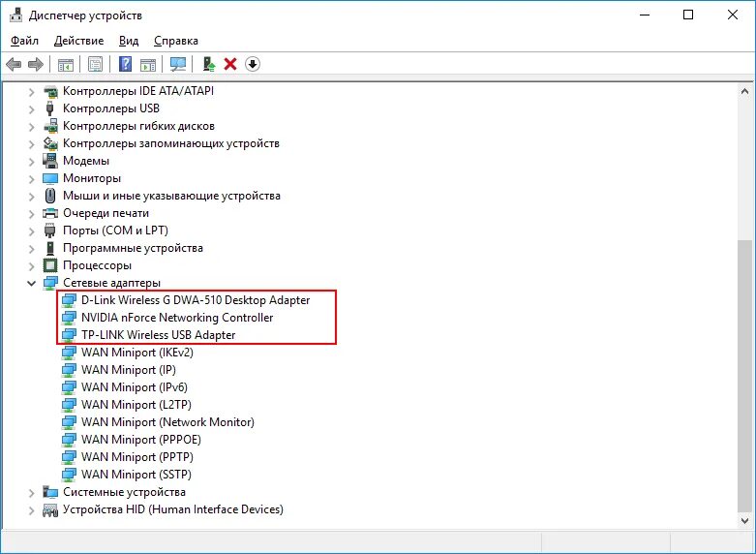Select D-Link Wireless G DWA-510 Desktop Adapter
Viewport: 756px width, 554px height.
[x=196, y=300]
